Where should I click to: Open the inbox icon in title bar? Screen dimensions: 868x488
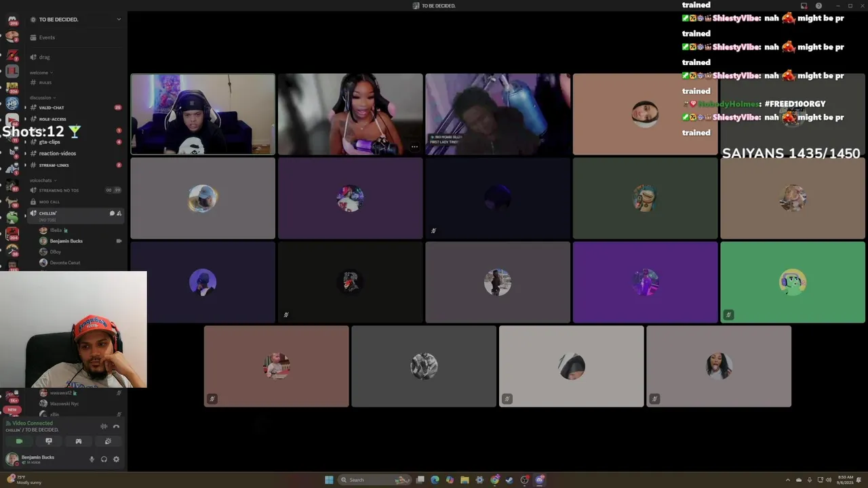pos(804,5)
